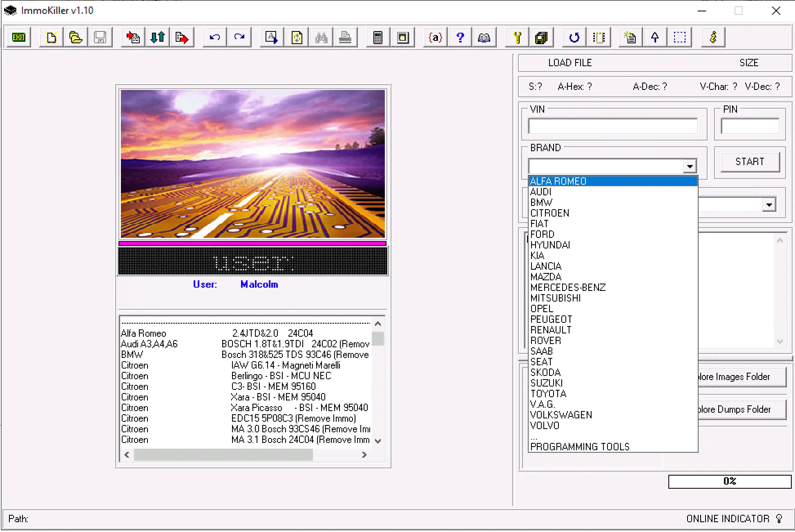Viewport: 795px width, 532px height.
Task: Select ALFA ROMEO from brand list
Action: point(613,181)
